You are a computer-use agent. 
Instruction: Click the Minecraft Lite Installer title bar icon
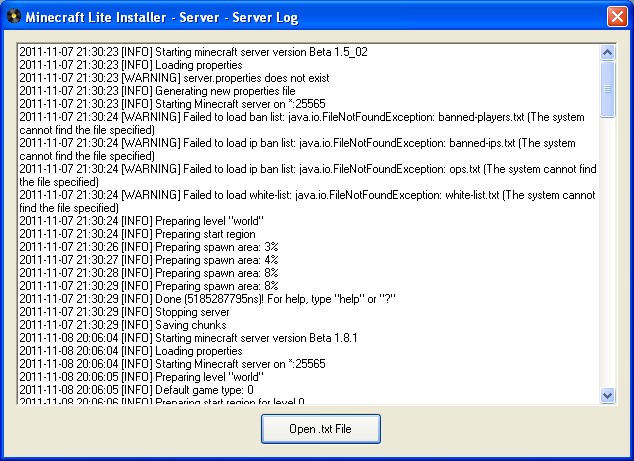tap(14, 17)
